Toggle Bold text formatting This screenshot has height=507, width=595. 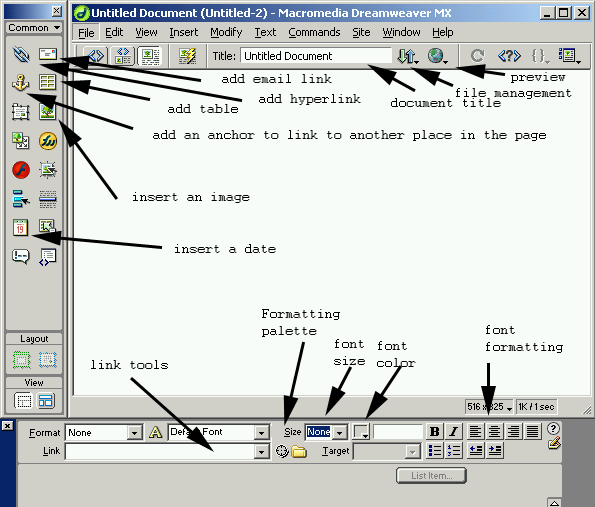point(434,431)
